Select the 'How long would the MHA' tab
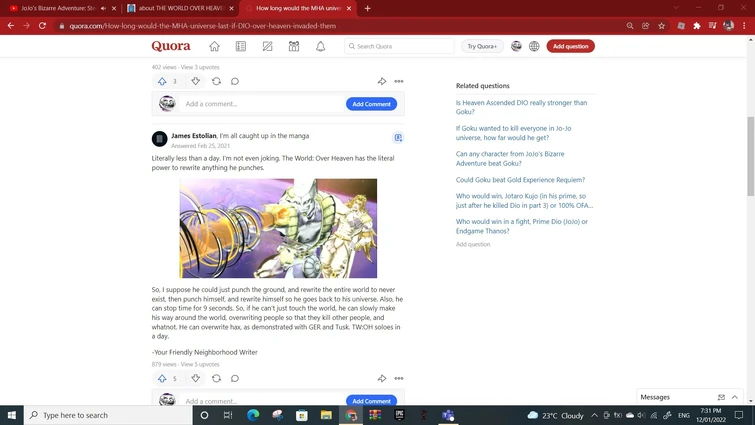Screen dimensions: 755x425 click(x=298, y=8)
